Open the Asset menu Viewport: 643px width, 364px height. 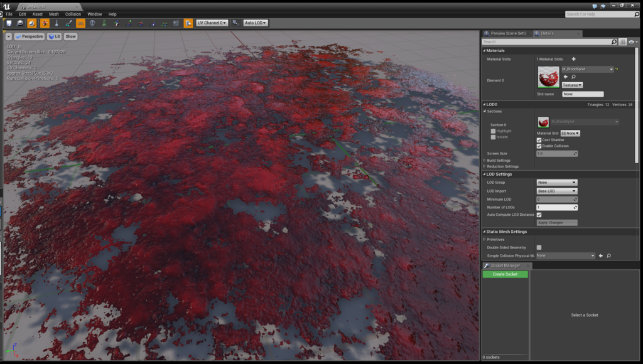point(37,14)
